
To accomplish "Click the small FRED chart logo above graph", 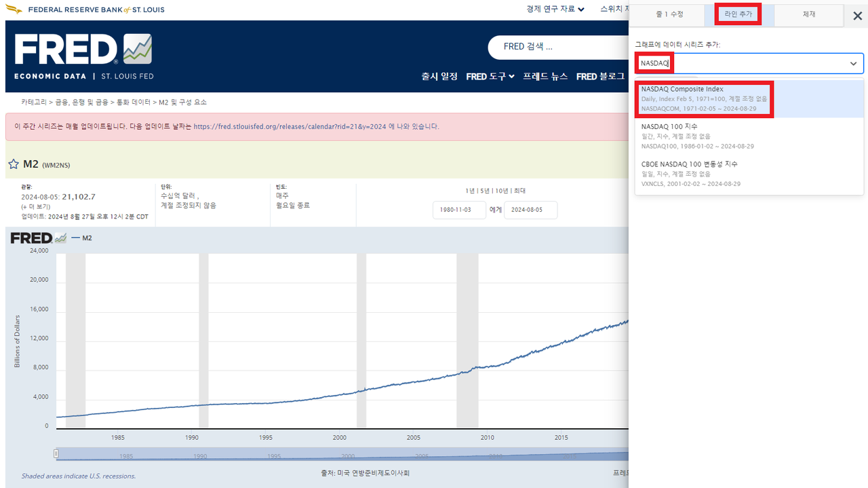I will 39,238.
